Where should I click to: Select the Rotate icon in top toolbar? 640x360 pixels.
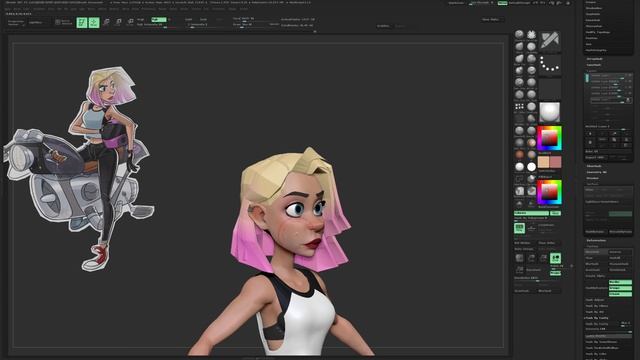pos(130,22)
